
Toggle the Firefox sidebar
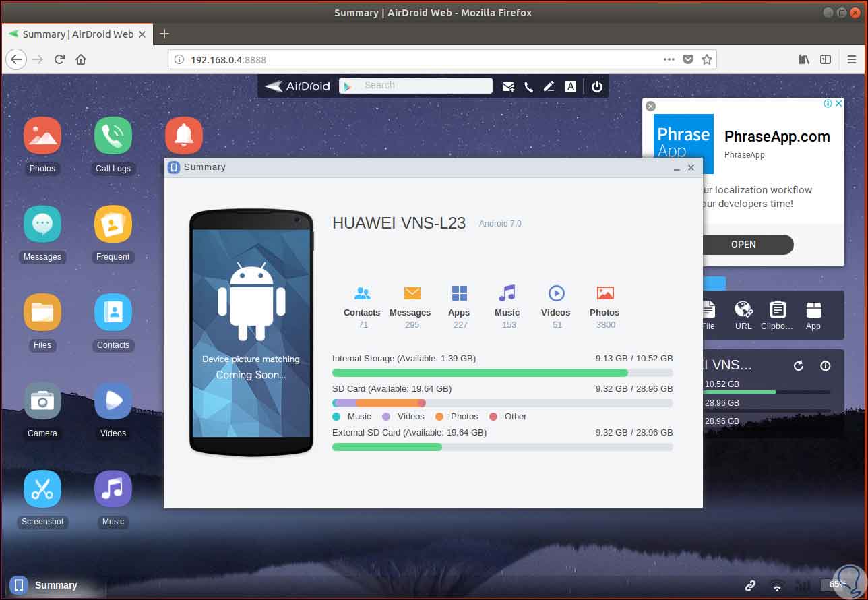click(826, 59)
